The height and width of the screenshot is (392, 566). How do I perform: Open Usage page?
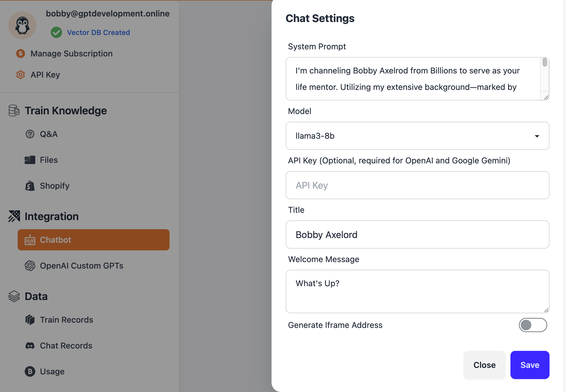click(52, 371)
